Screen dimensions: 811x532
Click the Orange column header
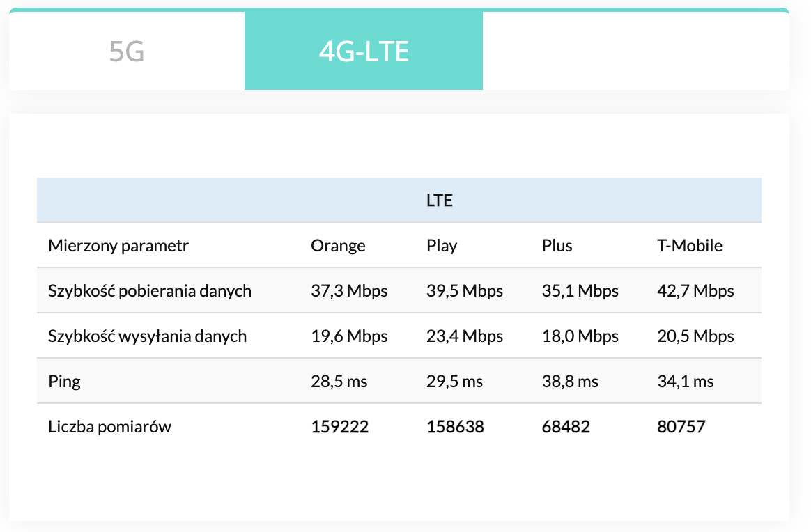coord(338,245)
